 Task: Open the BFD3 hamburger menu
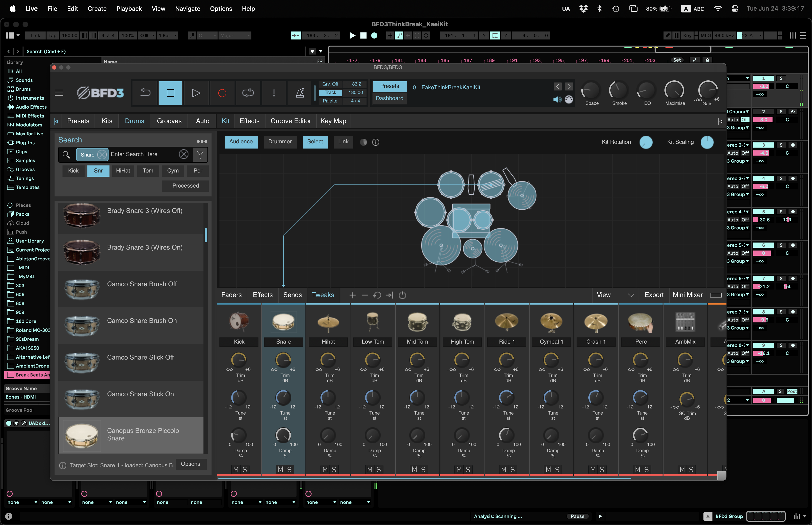coord(59,93)
